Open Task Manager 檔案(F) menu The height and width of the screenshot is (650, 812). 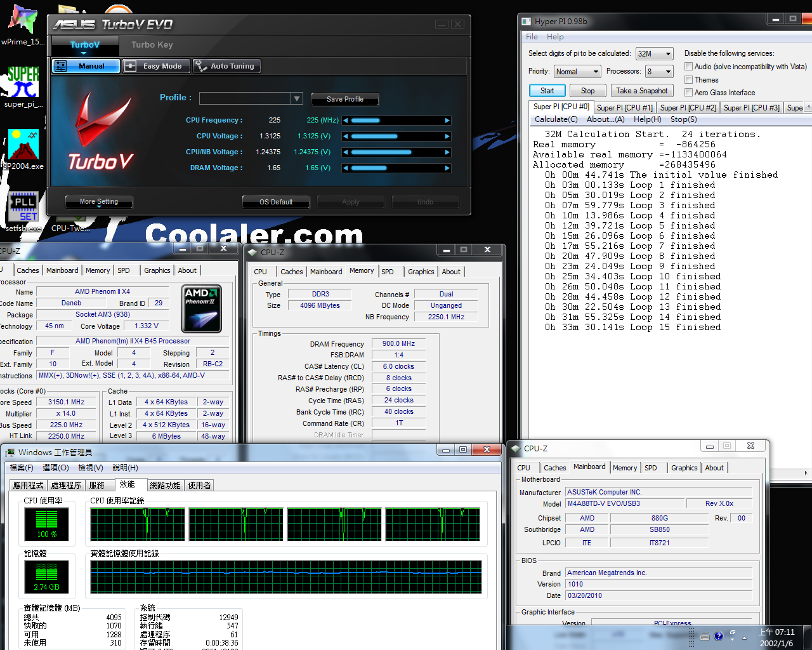tap(22, 468)
